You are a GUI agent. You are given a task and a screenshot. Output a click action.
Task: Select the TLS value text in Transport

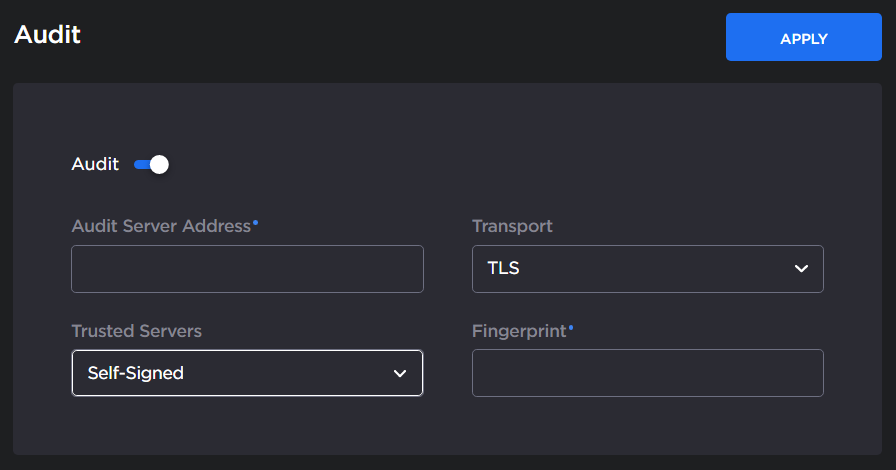(x=503, y=269)
